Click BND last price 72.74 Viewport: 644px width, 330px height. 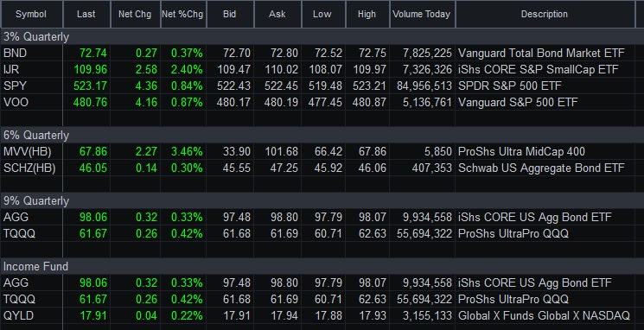click(93, 53)
